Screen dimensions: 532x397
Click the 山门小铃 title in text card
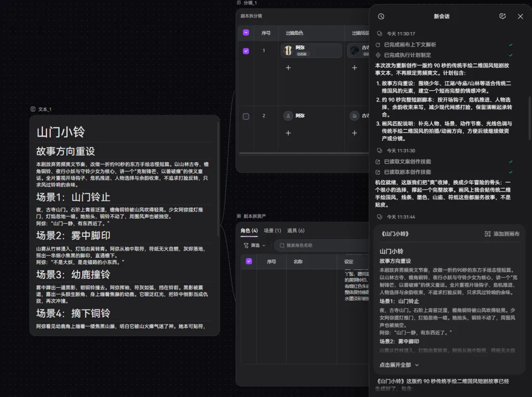tap(61, 132)
